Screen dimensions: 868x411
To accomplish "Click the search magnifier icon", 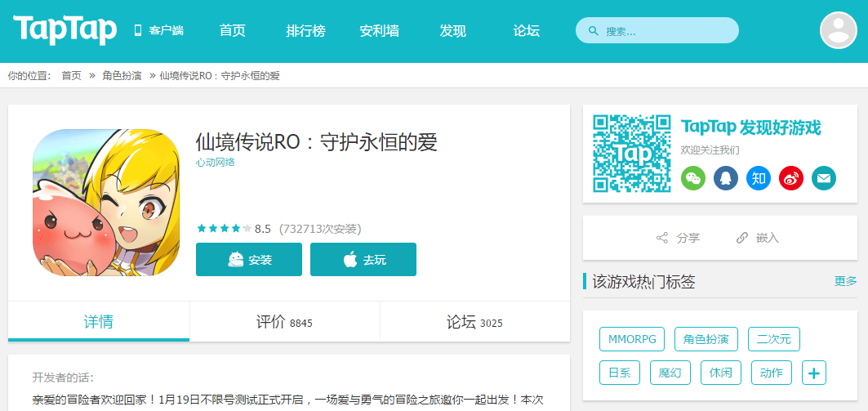I will 594,30.
